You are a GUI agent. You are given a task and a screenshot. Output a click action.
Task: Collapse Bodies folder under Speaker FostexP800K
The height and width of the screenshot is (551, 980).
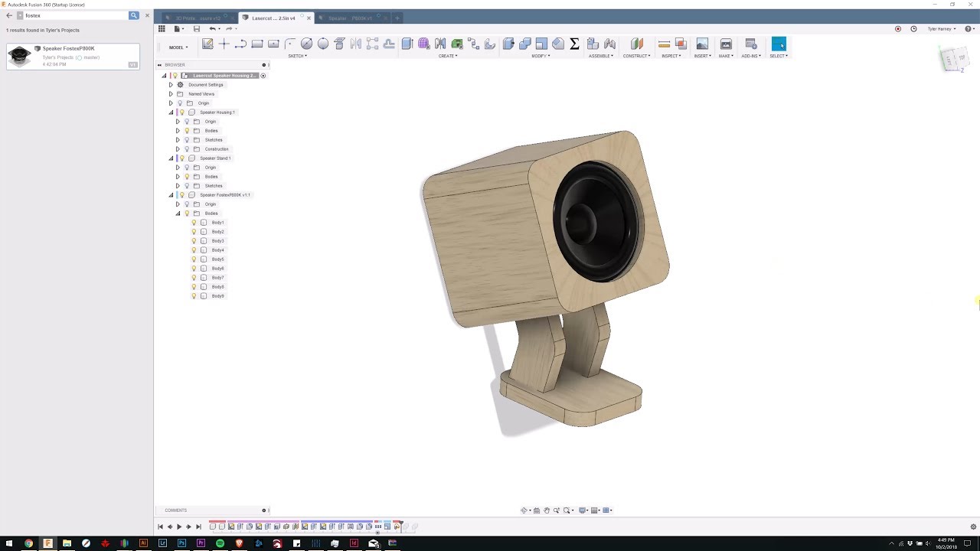point(178,214)
